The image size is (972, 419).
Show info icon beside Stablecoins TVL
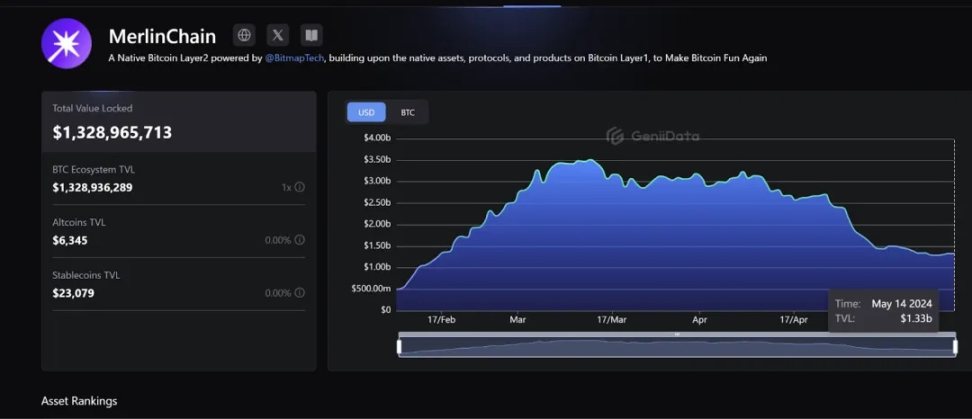point(299,293)
